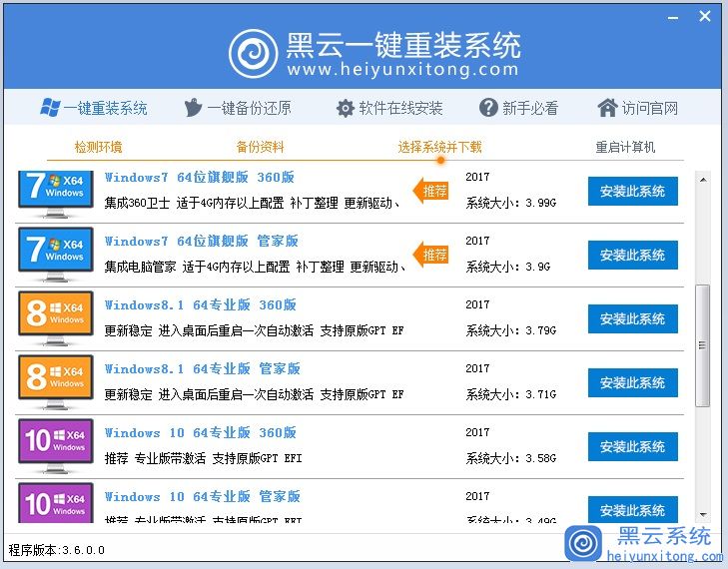Click the bird icon for 一键备份还原

pos(193,108)
